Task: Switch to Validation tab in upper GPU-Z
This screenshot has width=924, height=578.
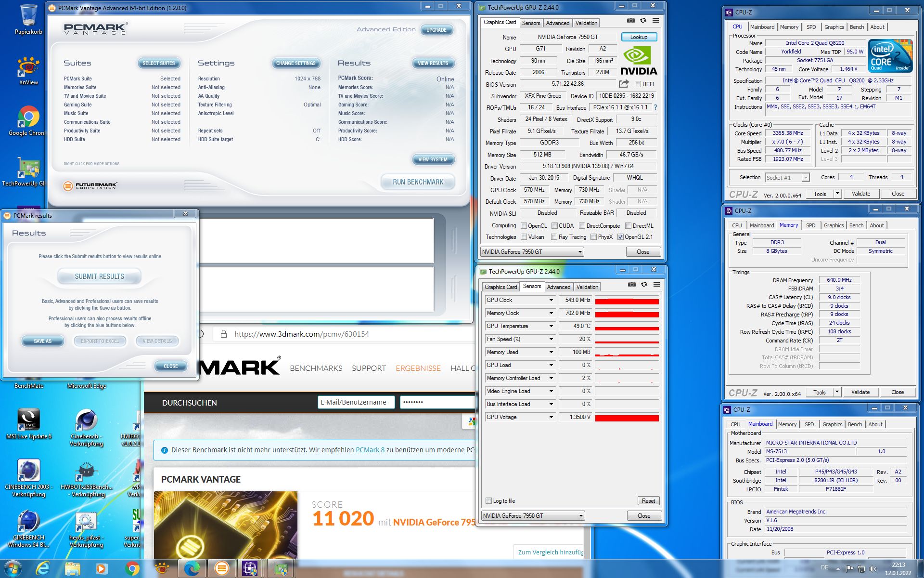Action: pyautogui.click(x=586, y=23)
